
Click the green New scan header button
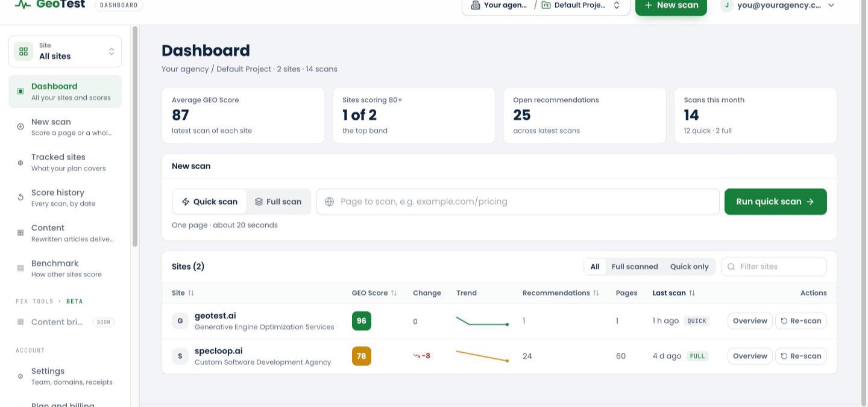coord(671,6)
